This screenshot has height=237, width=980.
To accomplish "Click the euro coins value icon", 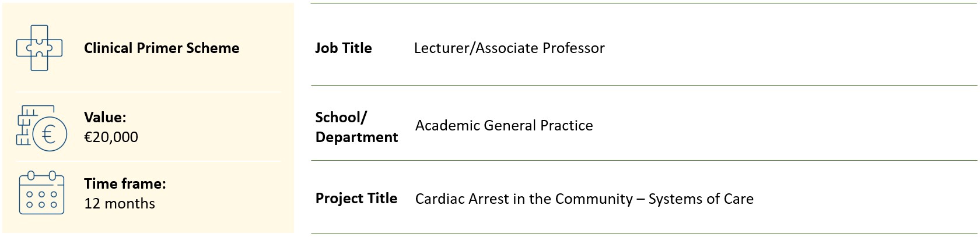I will pos(41,128).
